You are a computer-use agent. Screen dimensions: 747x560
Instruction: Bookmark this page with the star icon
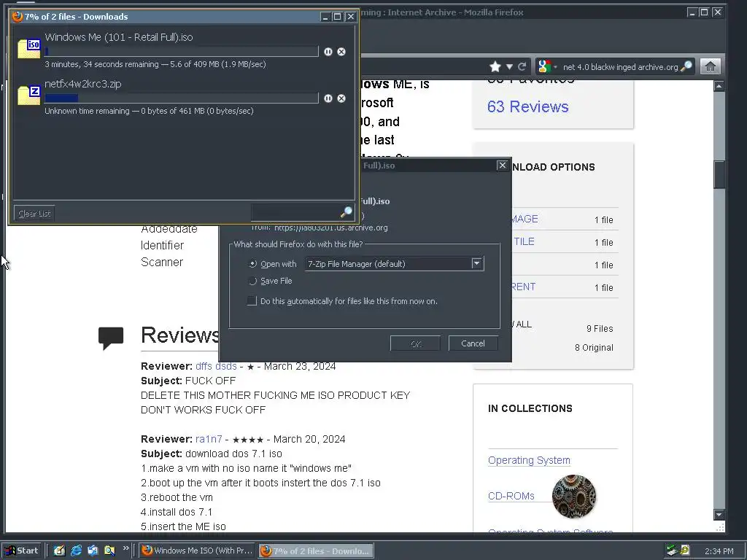[495, 66]
